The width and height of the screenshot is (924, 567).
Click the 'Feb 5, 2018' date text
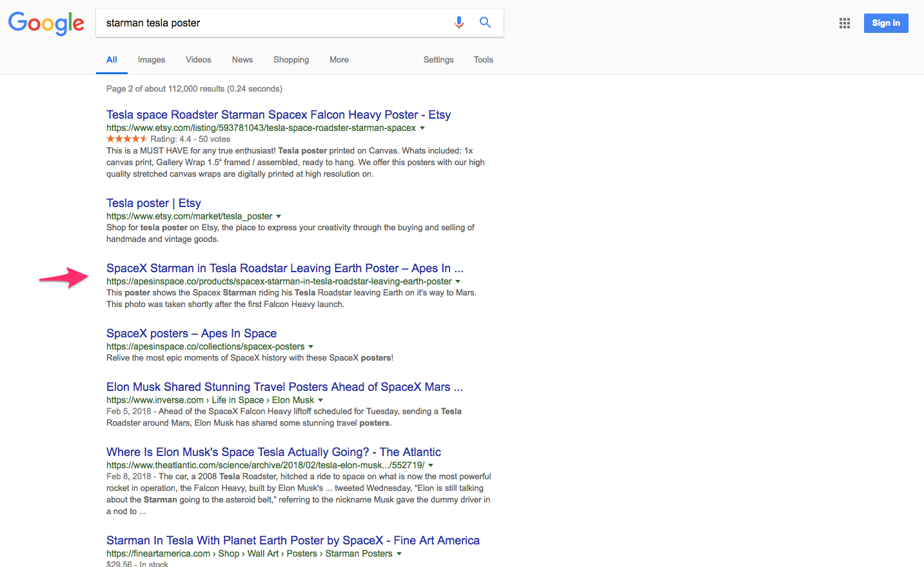pos(129,411)
